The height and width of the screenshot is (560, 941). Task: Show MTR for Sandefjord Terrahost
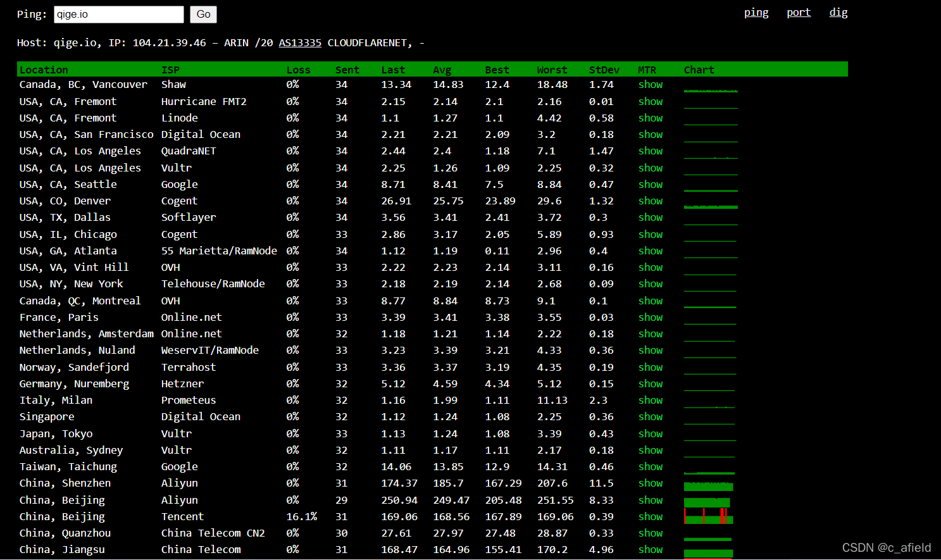click(x=651, y=367)
